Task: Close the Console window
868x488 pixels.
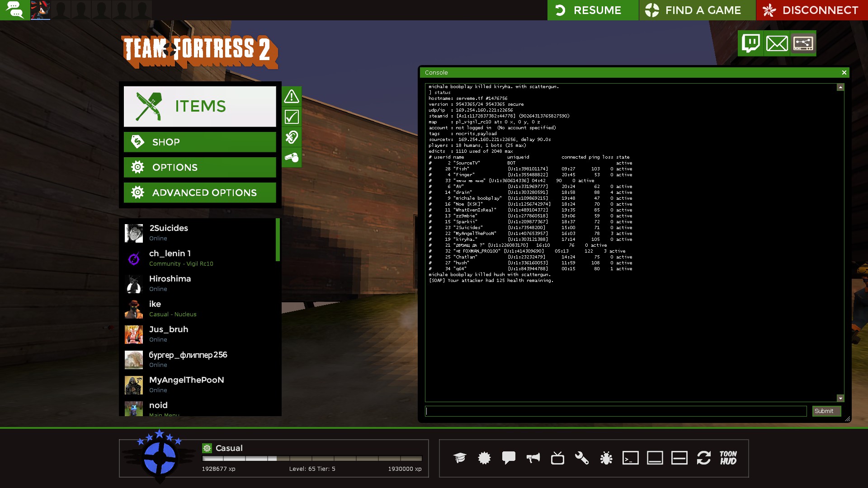Action: 844,72
